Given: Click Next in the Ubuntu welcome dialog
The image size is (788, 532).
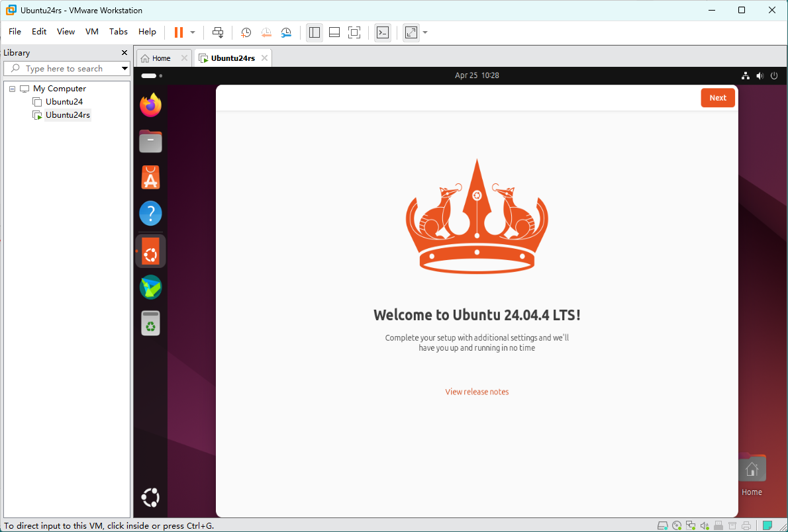Looking at the screenshot, I should [x=718, y=98].
